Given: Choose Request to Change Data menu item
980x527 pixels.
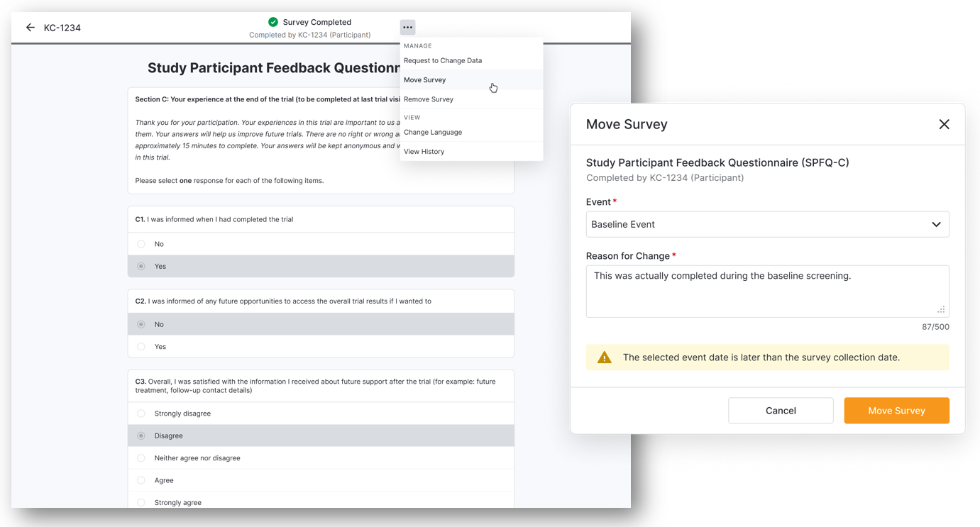Looking at the screenshot, I should [x=443, y=60].
